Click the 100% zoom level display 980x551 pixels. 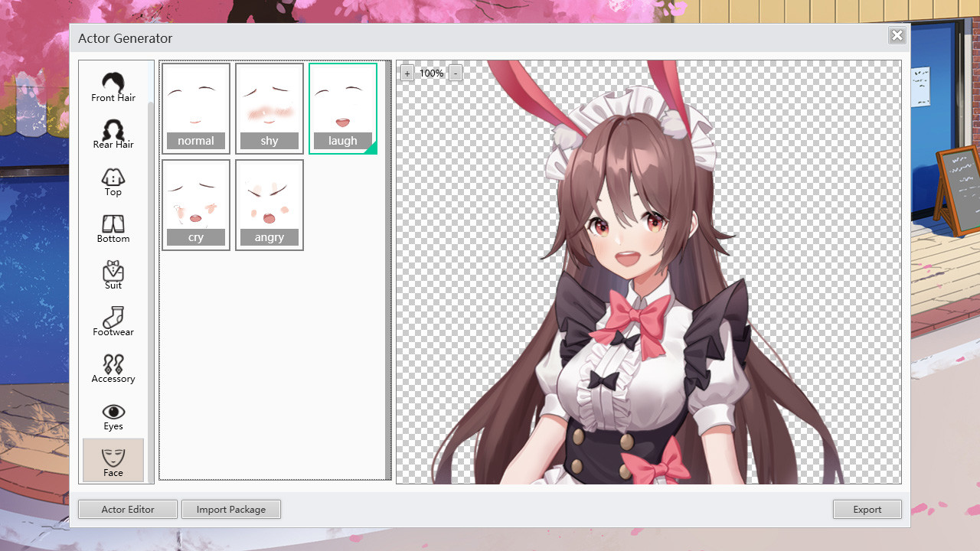(x=431, y=73)
